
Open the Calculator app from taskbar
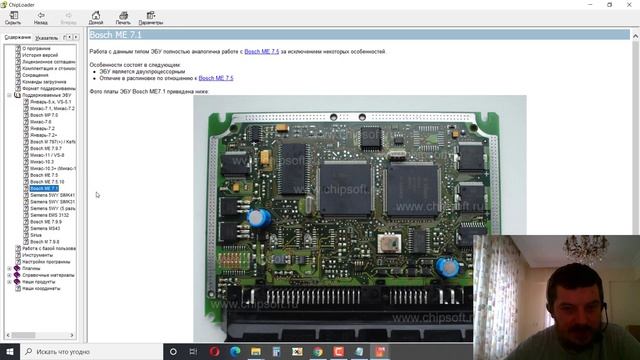[x=276, y=351]
